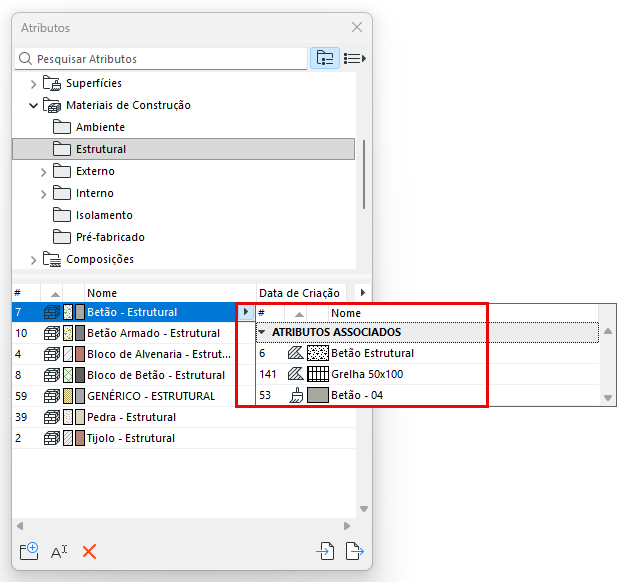Image resolution: width=626 pixels, height=582 pixels.
Task: Click the horizontal scroll-left arrow
Action: point(20,526)
